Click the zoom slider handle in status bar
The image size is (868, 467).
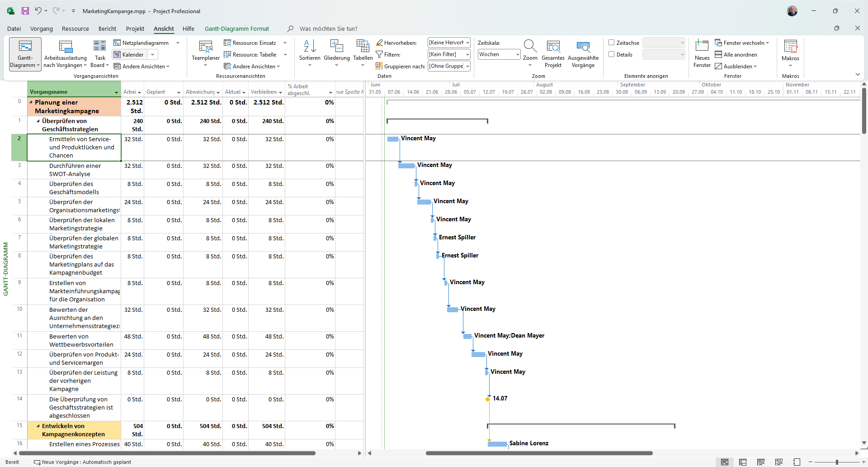(837, 462)
